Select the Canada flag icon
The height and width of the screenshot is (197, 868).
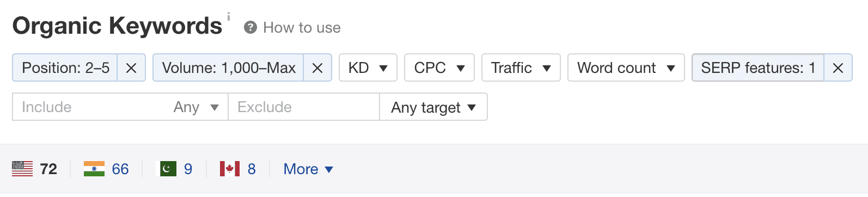pyautogui.click(x=229, y=169)
